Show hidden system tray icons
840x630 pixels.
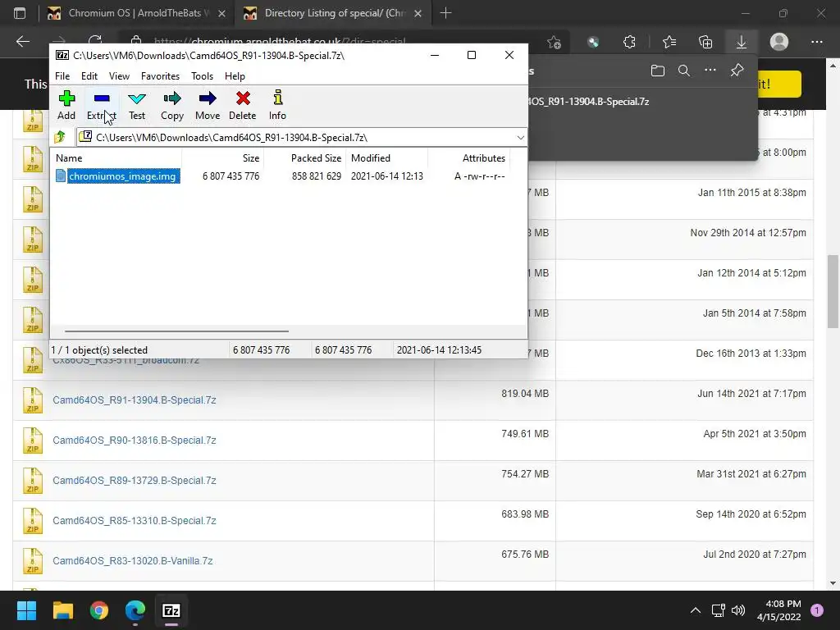[696, 610]
